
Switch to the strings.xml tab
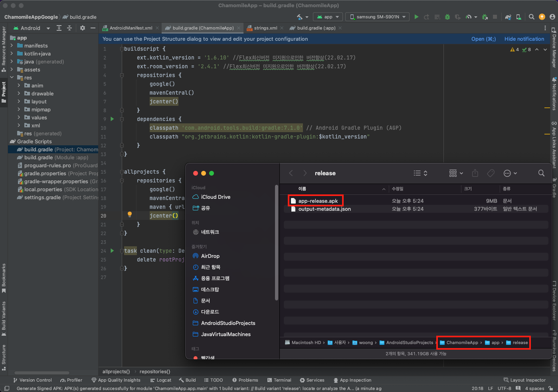point(265,28)
